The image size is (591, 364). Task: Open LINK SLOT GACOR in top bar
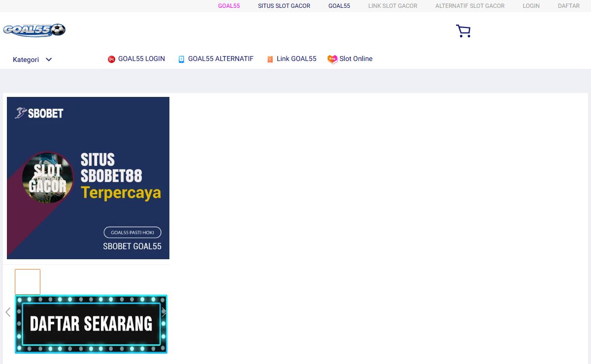(x=393, y=6)
